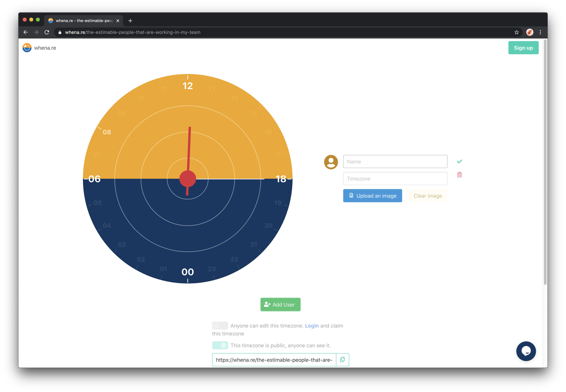The width and height of the screenshot is (566, 392).
Task: Open Chrome three-dot menu
Action: [540, 32]
